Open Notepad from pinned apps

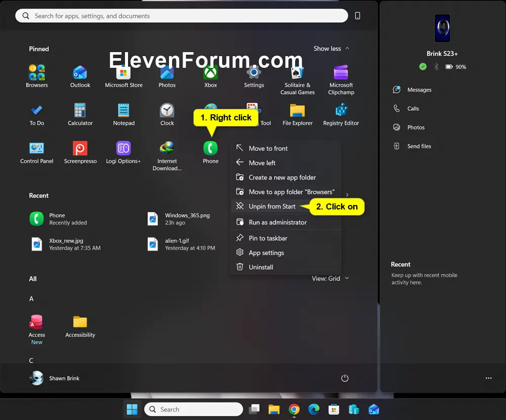123,114
